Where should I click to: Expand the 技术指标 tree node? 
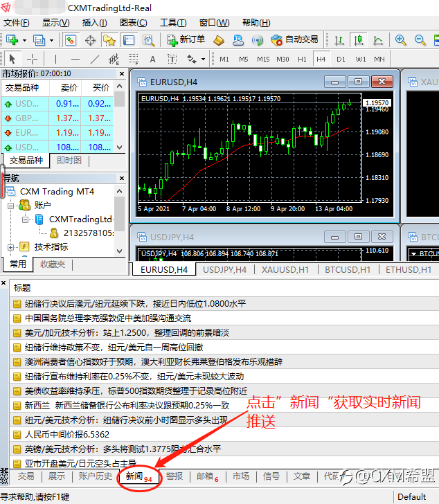tap(10, 247)
